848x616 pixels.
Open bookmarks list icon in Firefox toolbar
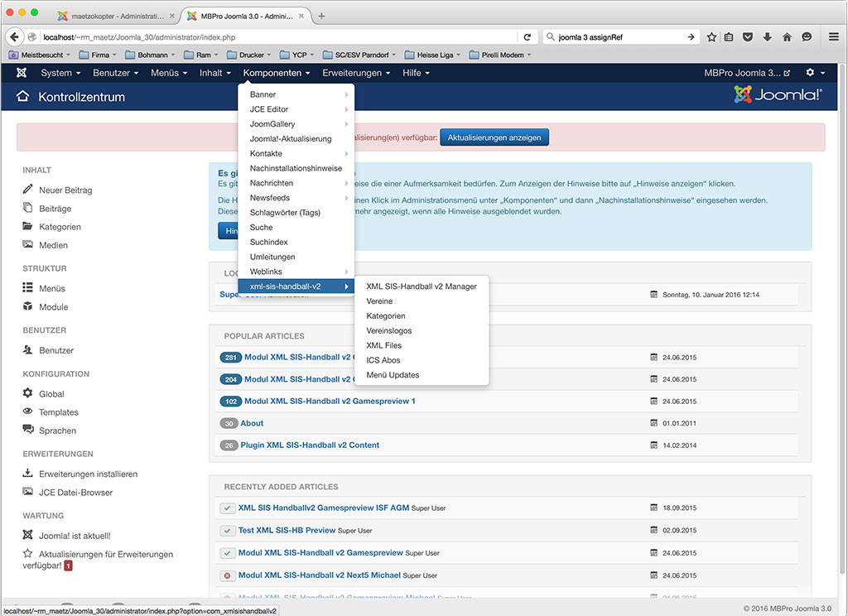(x=729, y=36)
